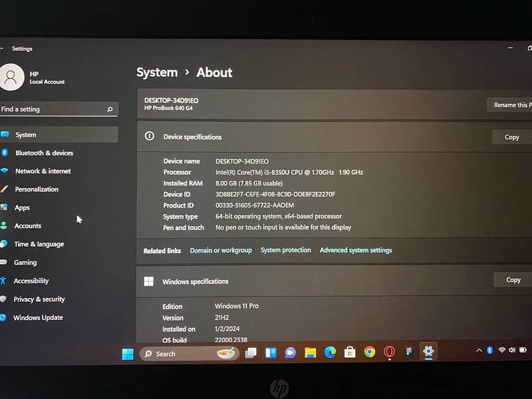
Task: Open Windows Update in sidebar
Action: pyautogui.click(x=38, y=318)
